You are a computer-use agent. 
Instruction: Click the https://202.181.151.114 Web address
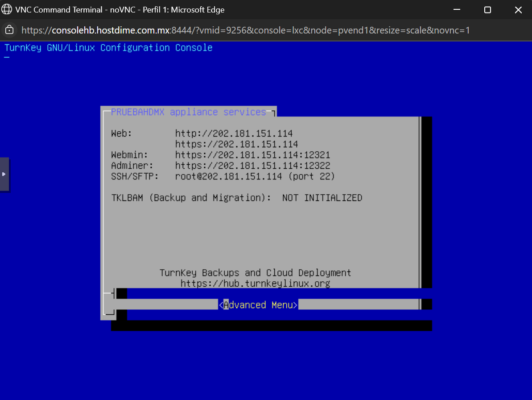click(x=236, y=144)
